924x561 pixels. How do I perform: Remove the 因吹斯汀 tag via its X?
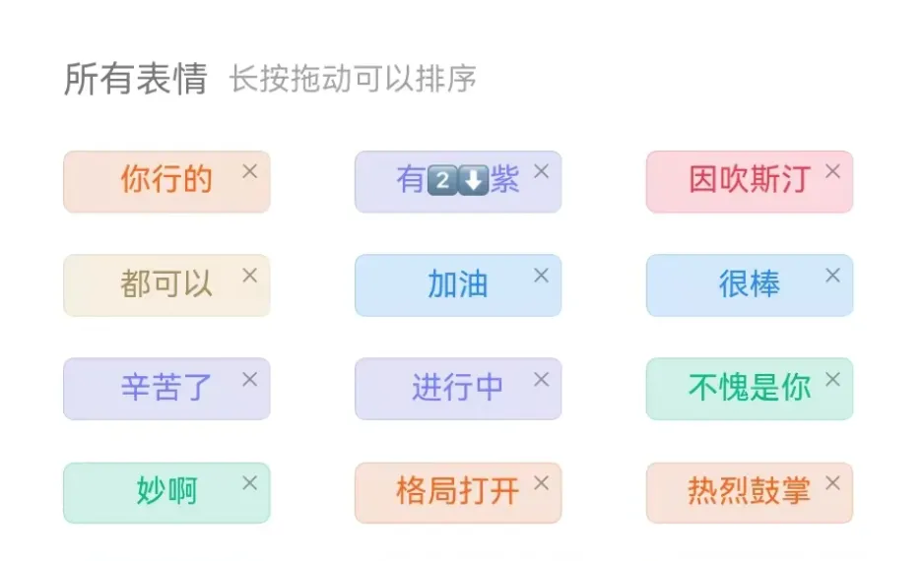pyautogui.click(x=832, y=171)
